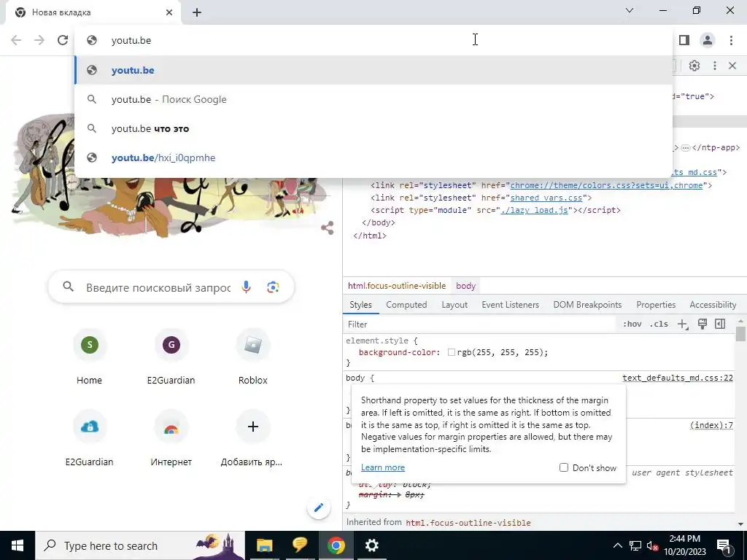Viewport: 747px width, 560px height.
Task: Reload the page with the refresh icon
Action: 63,41
